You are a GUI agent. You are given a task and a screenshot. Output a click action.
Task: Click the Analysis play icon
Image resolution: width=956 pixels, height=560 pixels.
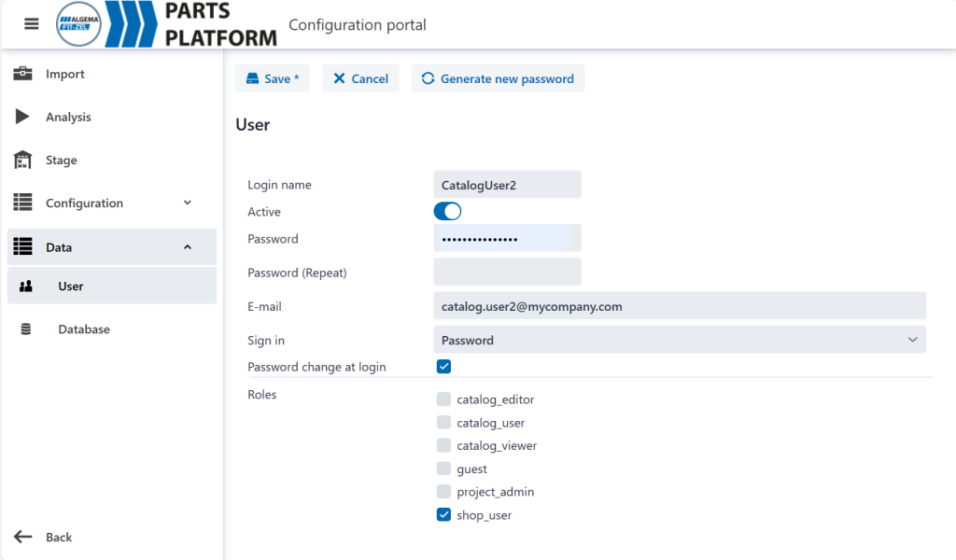pos(23,117)
